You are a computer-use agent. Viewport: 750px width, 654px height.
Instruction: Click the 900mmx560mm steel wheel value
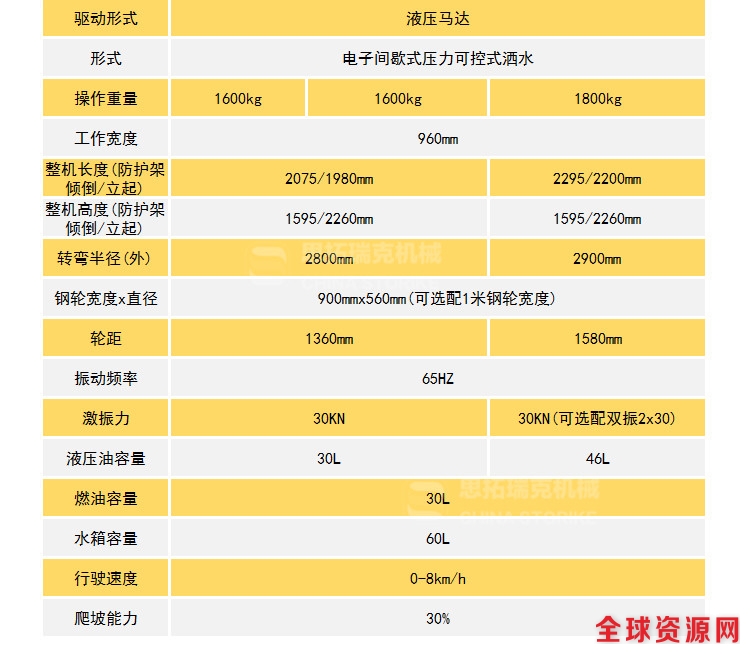437,299
